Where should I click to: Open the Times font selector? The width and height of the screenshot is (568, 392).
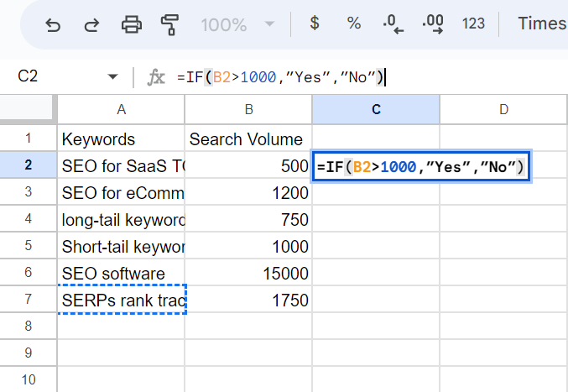[542, 24]
